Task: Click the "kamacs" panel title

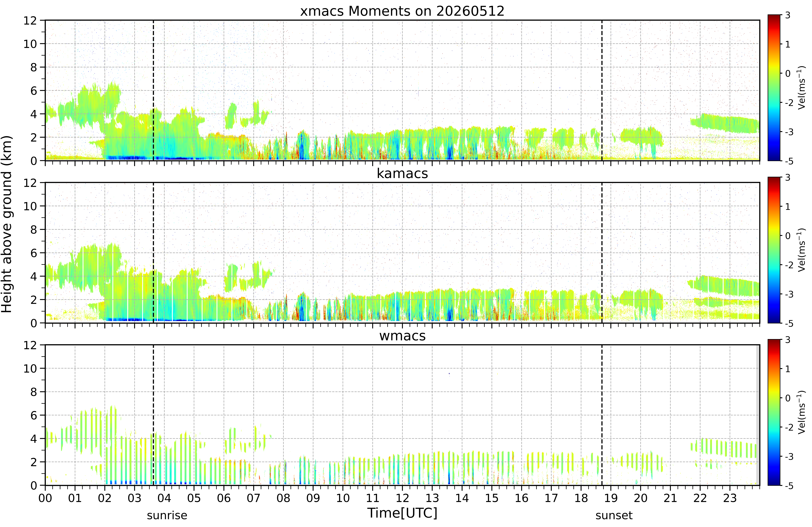Action: (402, 173)
